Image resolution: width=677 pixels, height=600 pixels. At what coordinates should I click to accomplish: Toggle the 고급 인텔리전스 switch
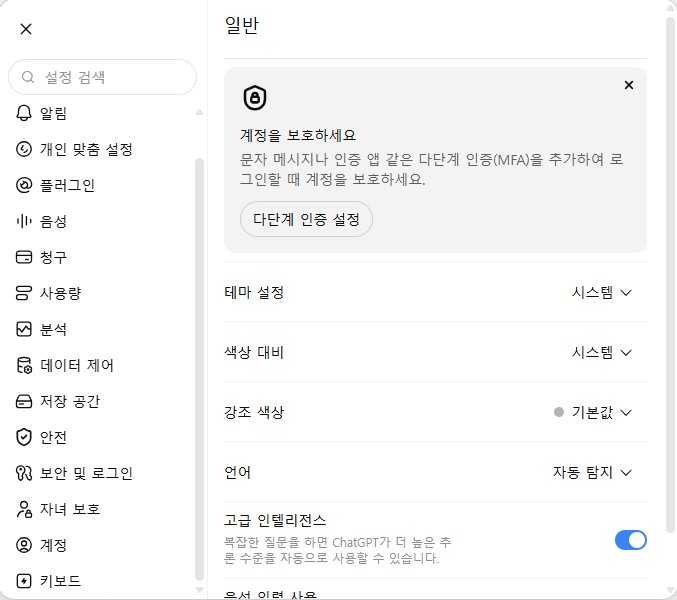[630, 540]
